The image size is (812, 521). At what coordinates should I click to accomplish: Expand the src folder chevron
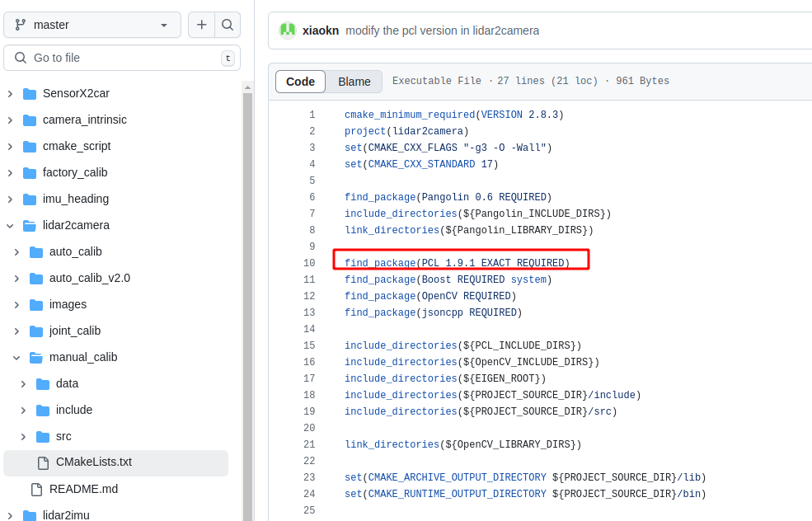[x=23, y=437]
